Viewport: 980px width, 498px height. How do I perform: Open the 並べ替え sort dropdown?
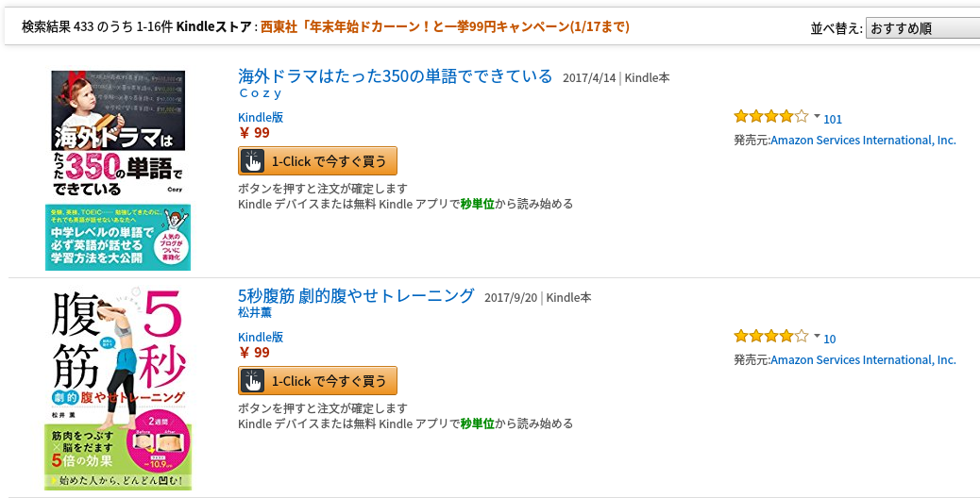(x=922, y=28)
